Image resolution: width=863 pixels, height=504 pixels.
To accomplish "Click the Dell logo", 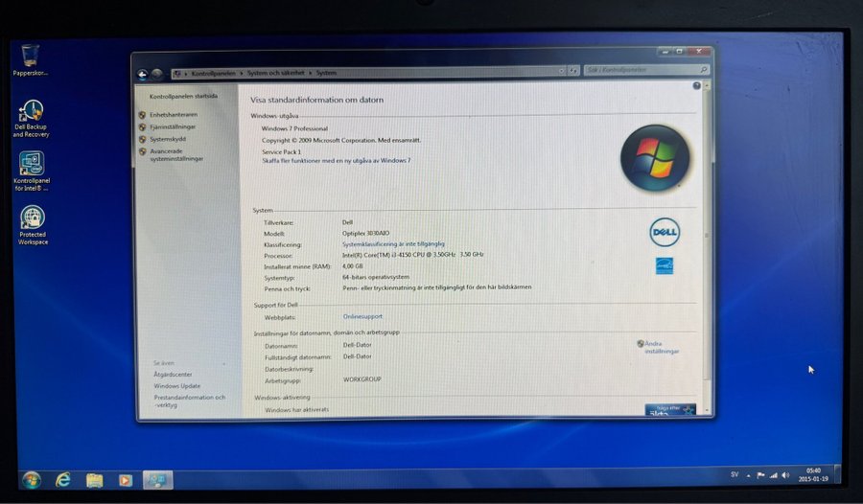I will (665, 232).
